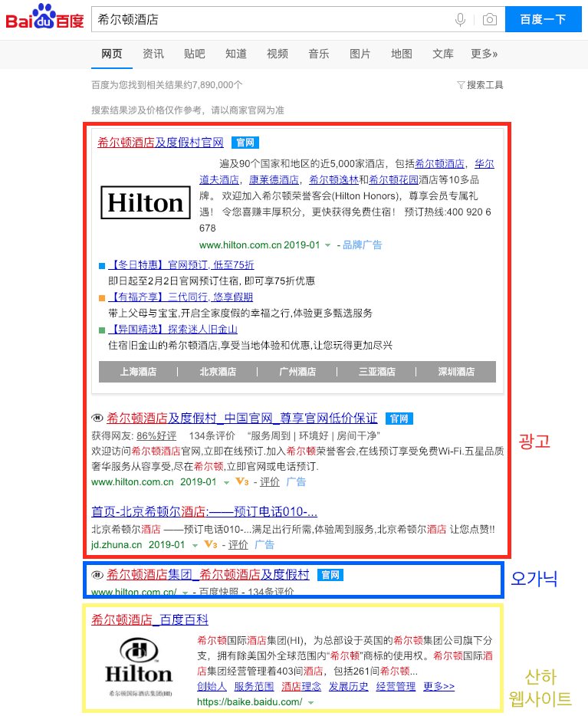The height and width of the screenshot is (716, 588).
Task: Switch to the 资讯 tab
Action: [x=153, y=54]
